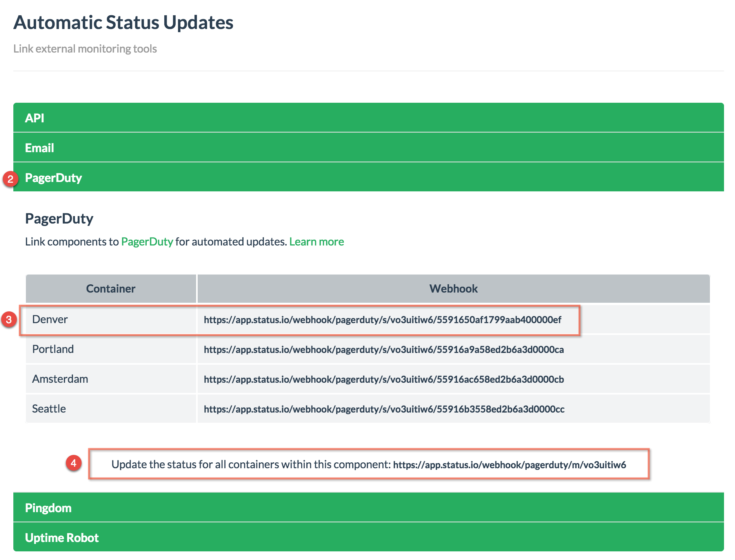Click the Automatic Status Updates page title

124,22
